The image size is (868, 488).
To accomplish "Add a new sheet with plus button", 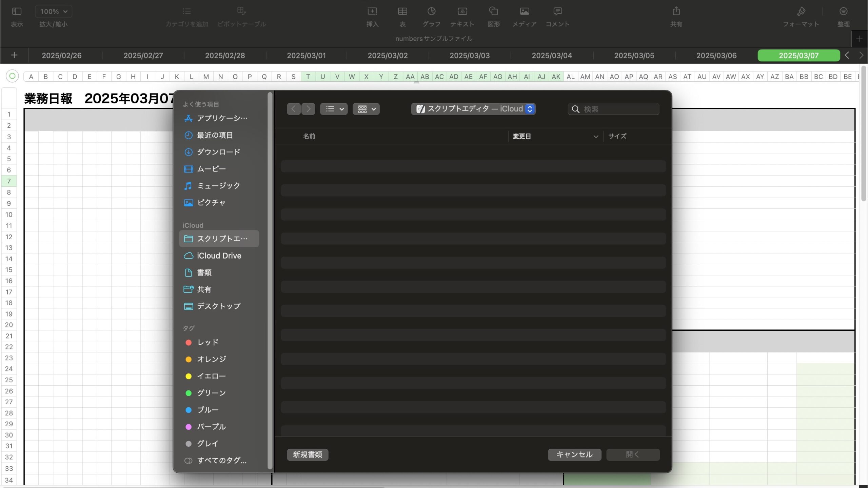I will tap(14, 55).
